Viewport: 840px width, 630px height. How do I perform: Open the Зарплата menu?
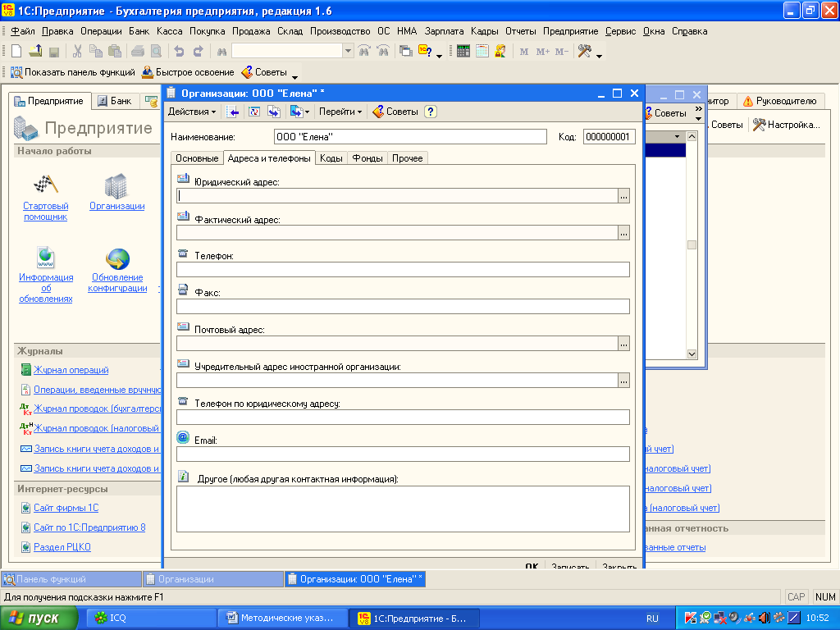coord(444,31)
